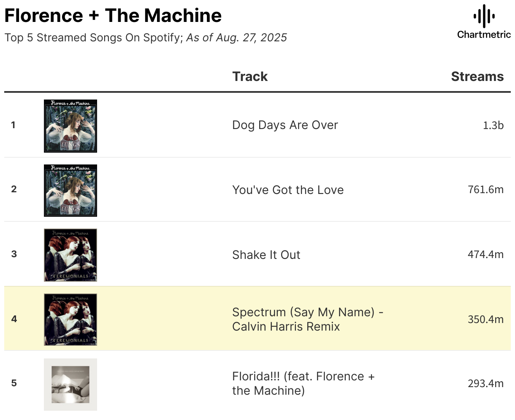The image size is (515, 420).
Task: Click the Dog Days Are Over track title
Action: tap(285, 125)
